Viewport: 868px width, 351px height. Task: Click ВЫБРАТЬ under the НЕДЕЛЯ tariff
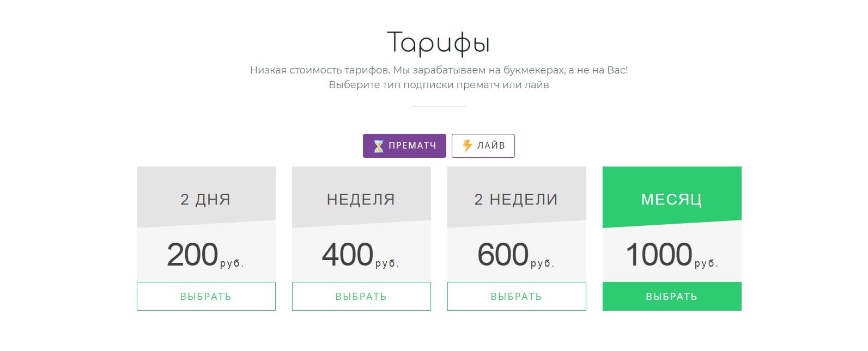tap(361, 296)
